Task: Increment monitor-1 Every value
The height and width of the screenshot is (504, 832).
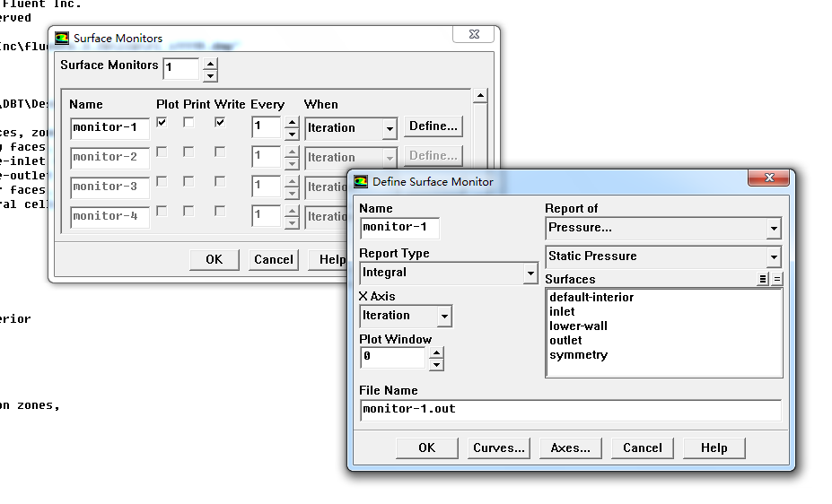Action: point(291,122)
